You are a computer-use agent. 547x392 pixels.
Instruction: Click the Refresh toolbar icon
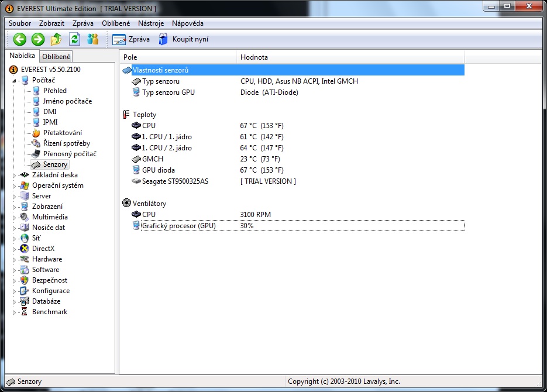coord(75,39)
